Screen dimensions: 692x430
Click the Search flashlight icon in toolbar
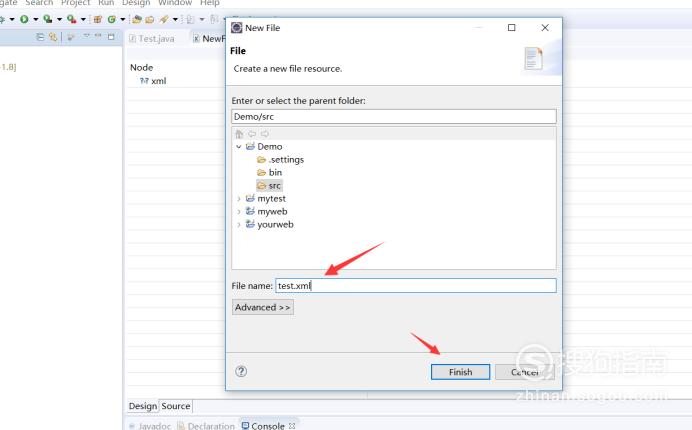click(x=164, y=19)
